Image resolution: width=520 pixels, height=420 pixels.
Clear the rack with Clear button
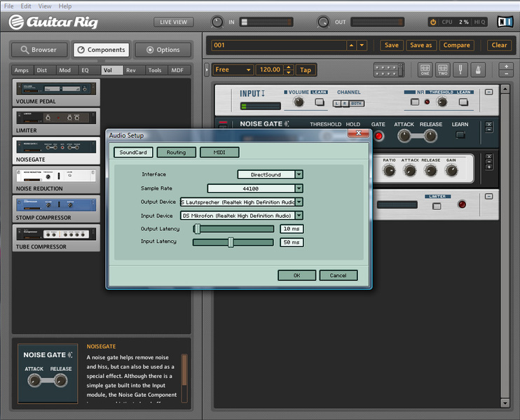tap(499, 45)
